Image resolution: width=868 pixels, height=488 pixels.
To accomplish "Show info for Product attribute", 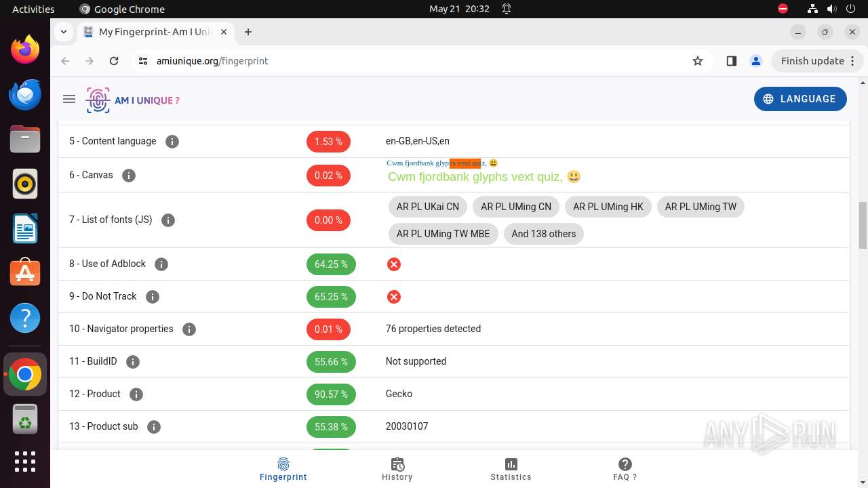I will 136,394.
